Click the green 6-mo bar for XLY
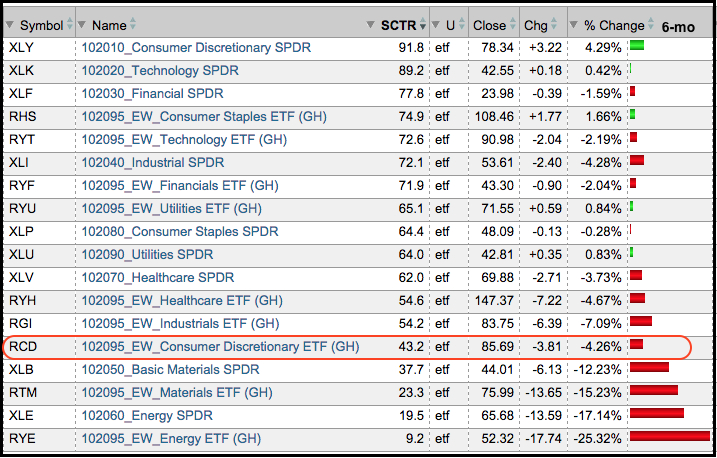 click(637, 47)
